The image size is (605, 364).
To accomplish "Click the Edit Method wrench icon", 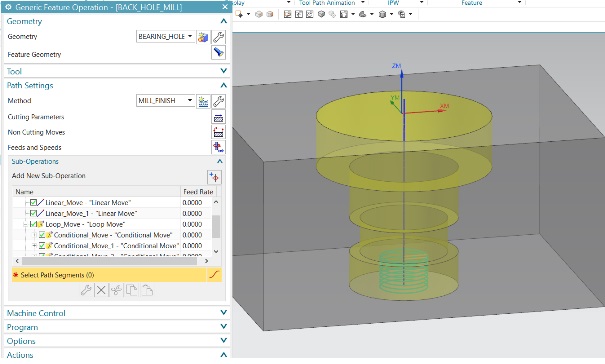I will coord(218,101).
